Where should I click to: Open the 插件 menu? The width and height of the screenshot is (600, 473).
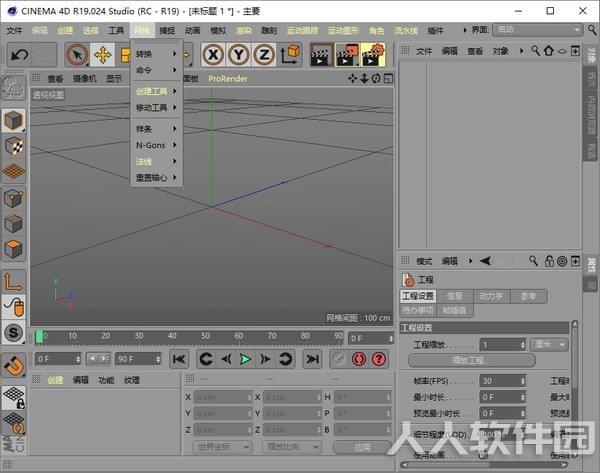point(435,30)
